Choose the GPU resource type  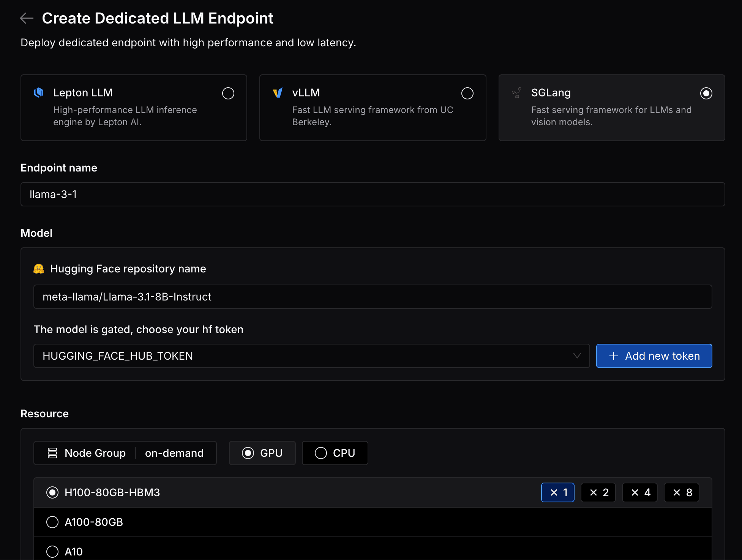pos(262,453)
